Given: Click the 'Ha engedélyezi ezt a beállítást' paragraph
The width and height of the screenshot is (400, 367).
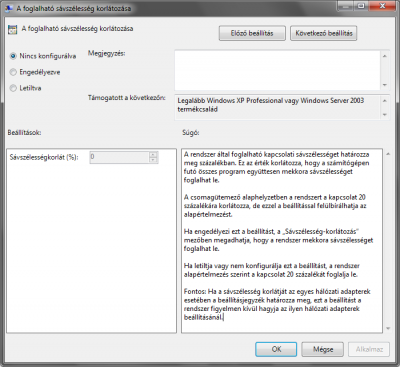Looking at the screenshot, I should point(278,240).
